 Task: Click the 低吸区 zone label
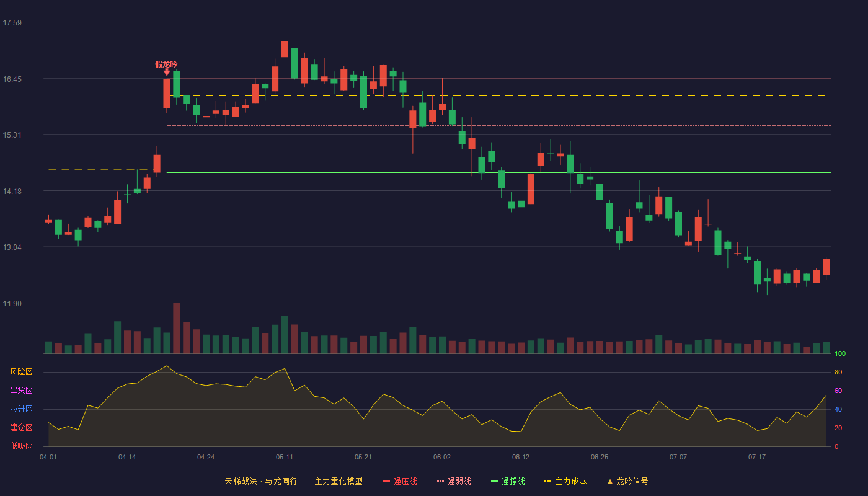point(21,446)
